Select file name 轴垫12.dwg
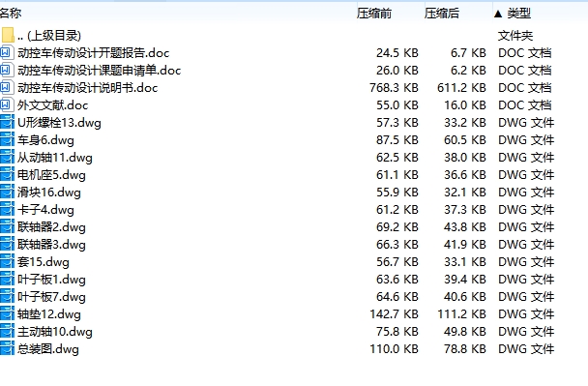The height and width of the screenshot is (386, 588). [49, 314]
